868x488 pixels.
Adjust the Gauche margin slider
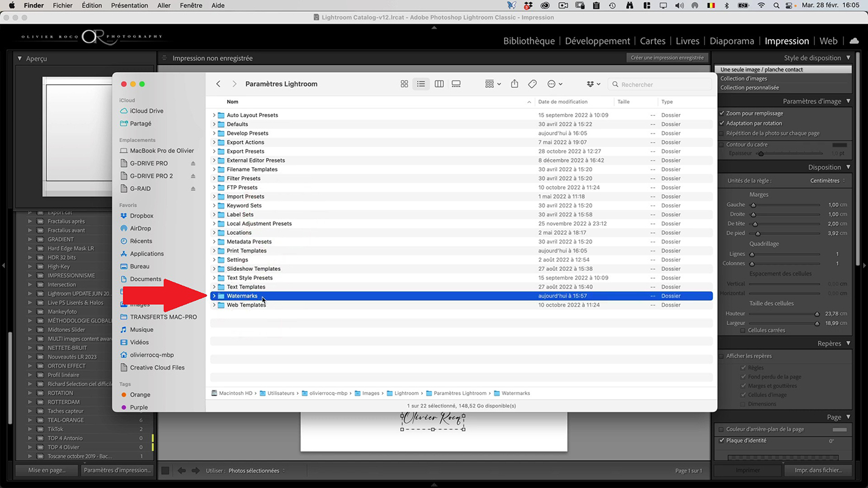pos(753,205)
